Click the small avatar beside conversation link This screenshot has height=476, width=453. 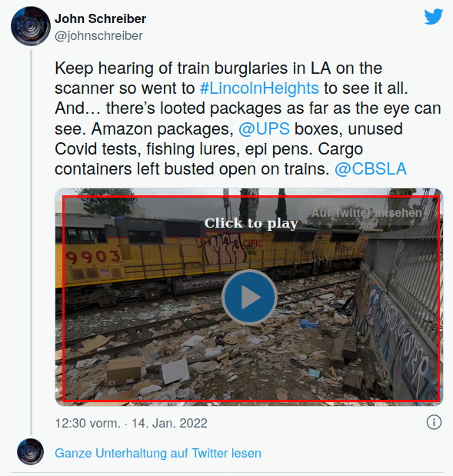[30, 451]
